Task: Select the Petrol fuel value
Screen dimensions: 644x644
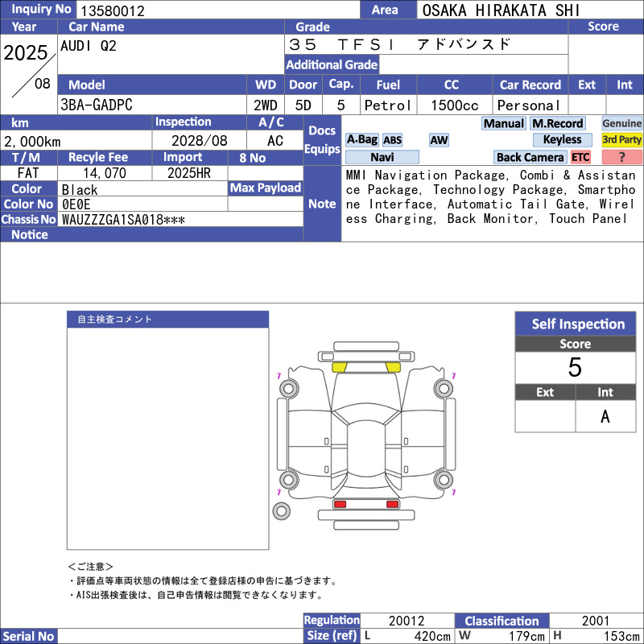Action: click(x=388, y=105)
